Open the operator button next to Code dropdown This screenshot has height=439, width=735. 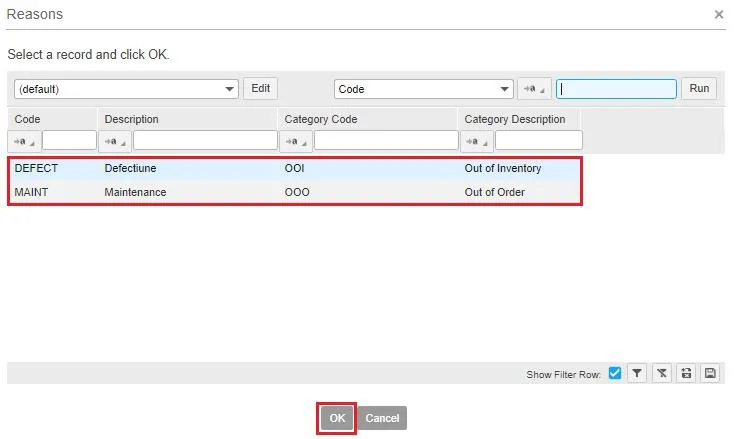pyautogui.click(x=534, y=89)
